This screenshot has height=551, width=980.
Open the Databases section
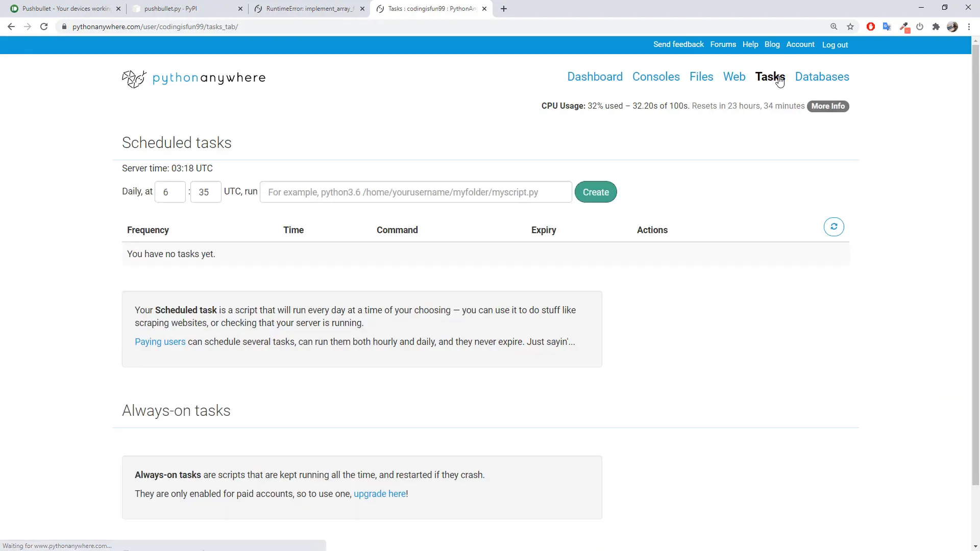[822, 77]
